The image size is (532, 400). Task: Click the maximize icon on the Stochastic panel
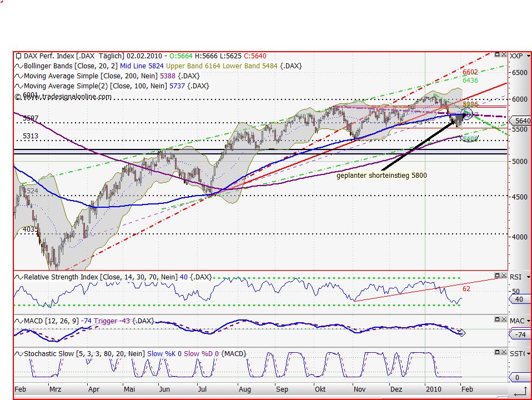point(496,352)
